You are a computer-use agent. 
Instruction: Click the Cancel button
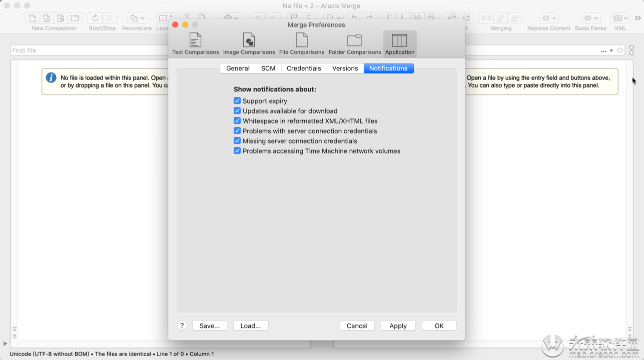357,325
